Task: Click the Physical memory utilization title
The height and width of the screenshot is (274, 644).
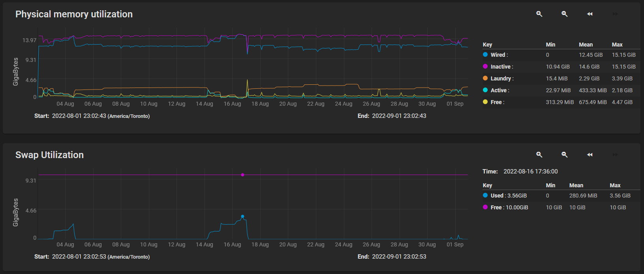Action: click(x=74, y=14)
